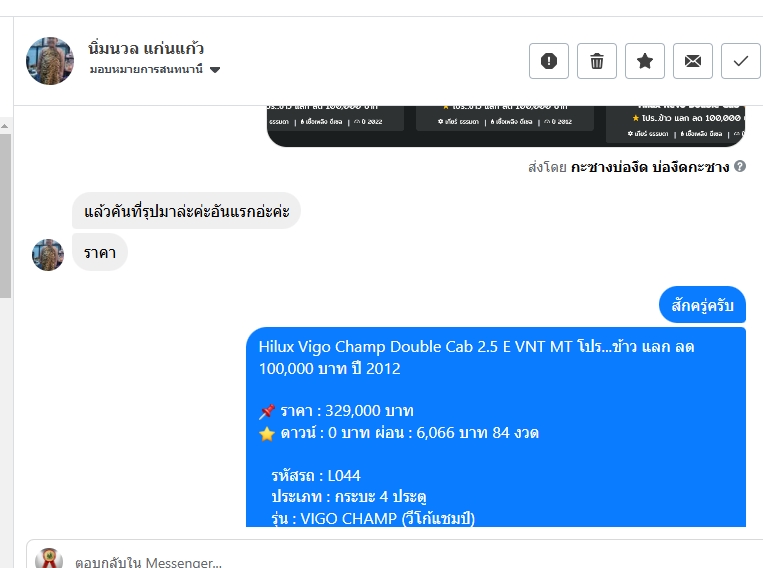This screenshot has width=763, height=568.
Task: Select the message bubble ราคา
Action: 100,253
